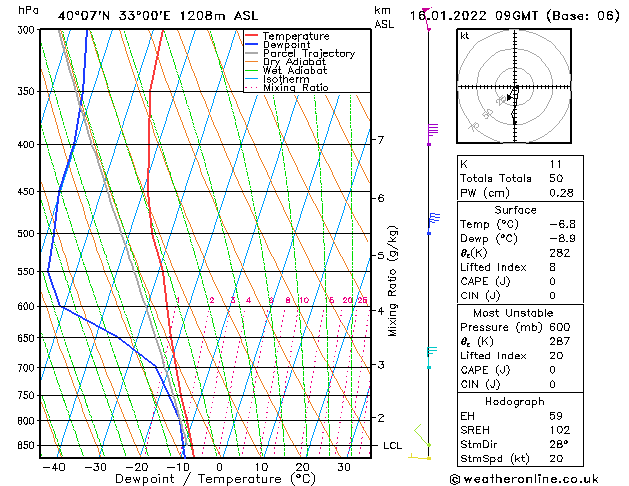Image resolution: width=629 pixels, height=486 pixels.
Task: Click the 550 hPa pressure label
Action: (x=28, y=271)
